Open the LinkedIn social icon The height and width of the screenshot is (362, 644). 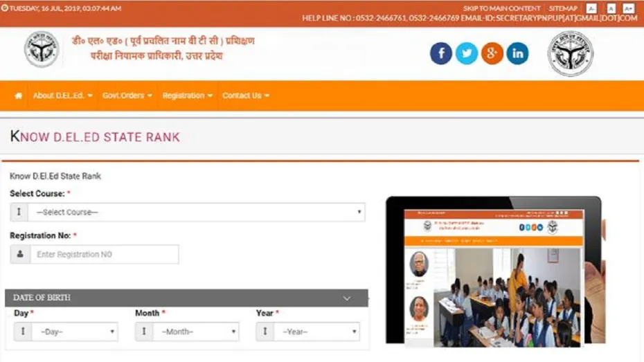click(517, 53)
